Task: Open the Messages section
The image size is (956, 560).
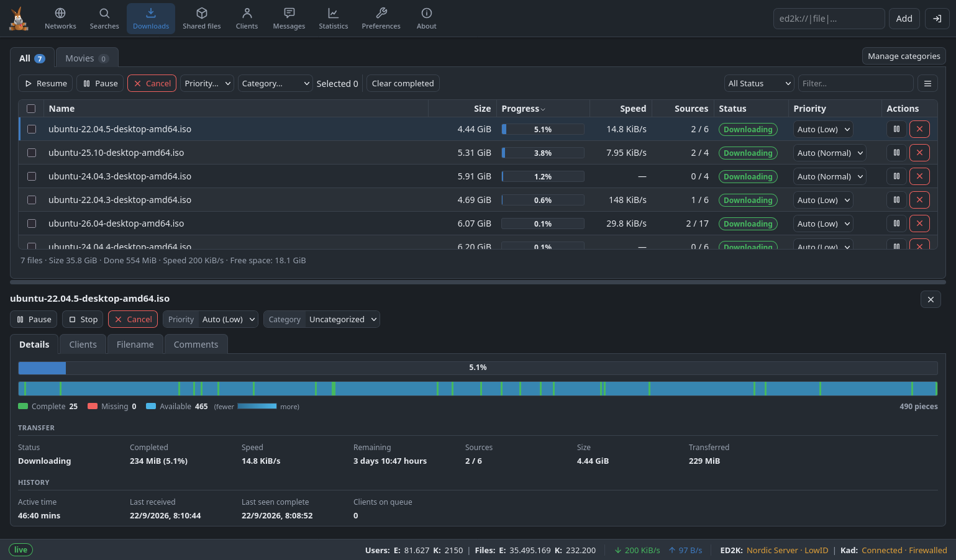Action: click(x=289, y=19)
